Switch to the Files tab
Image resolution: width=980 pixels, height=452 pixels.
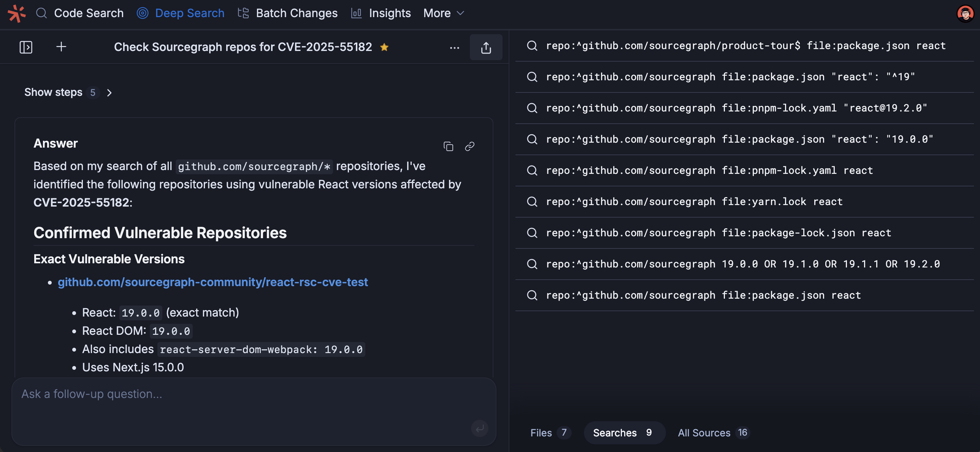coord(549,433)
